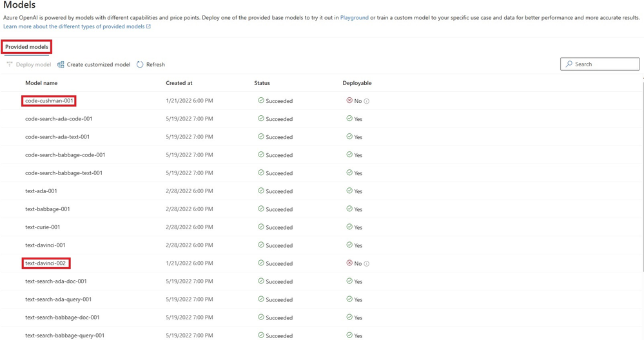Select the text-curie-001 model
The width and height of the screenshot is (644, 340).
(43, 227)
